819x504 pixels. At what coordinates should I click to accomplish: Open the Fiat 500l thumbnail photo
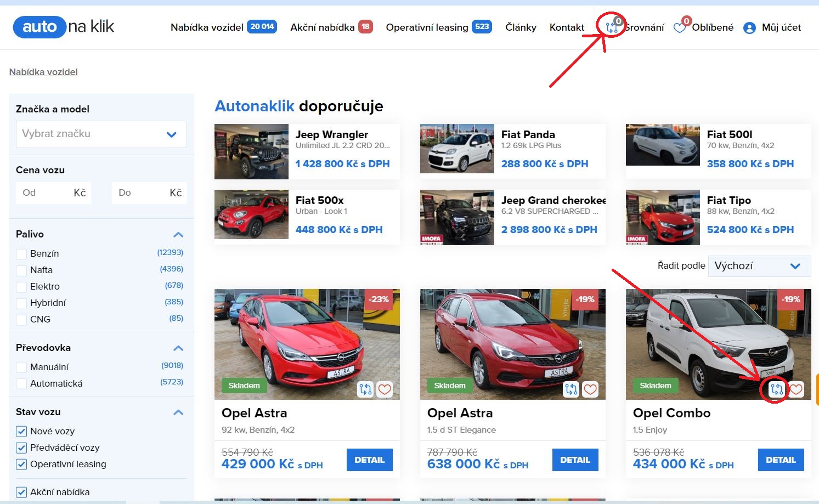[663, 145]
